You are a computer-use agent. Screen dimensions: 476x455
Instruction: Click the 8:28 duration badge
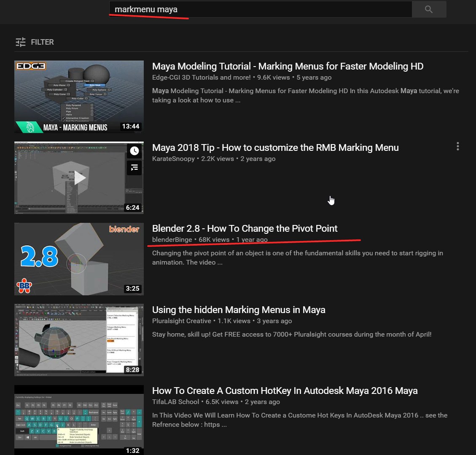(133, 370)
